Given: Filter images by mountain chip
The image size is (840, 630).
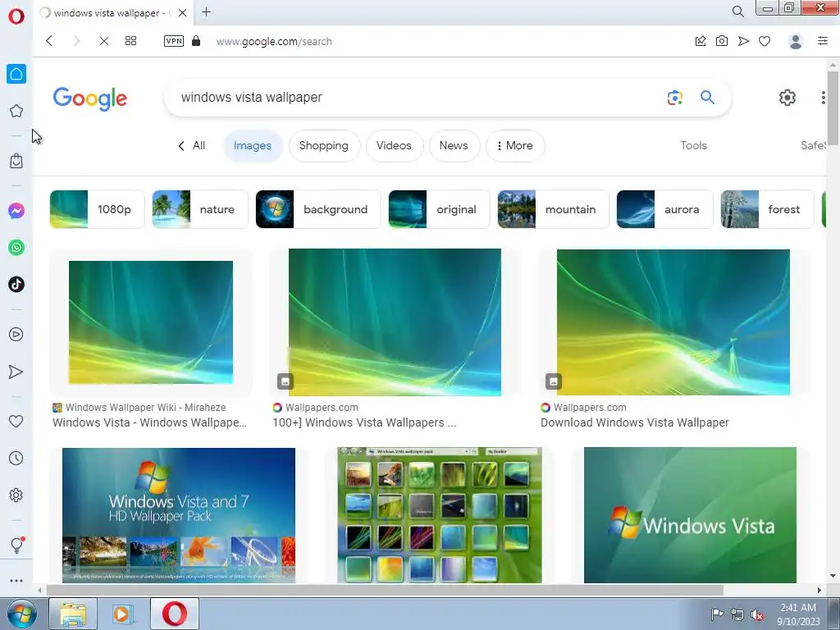Looking at the screenshot, I should 554,209.
